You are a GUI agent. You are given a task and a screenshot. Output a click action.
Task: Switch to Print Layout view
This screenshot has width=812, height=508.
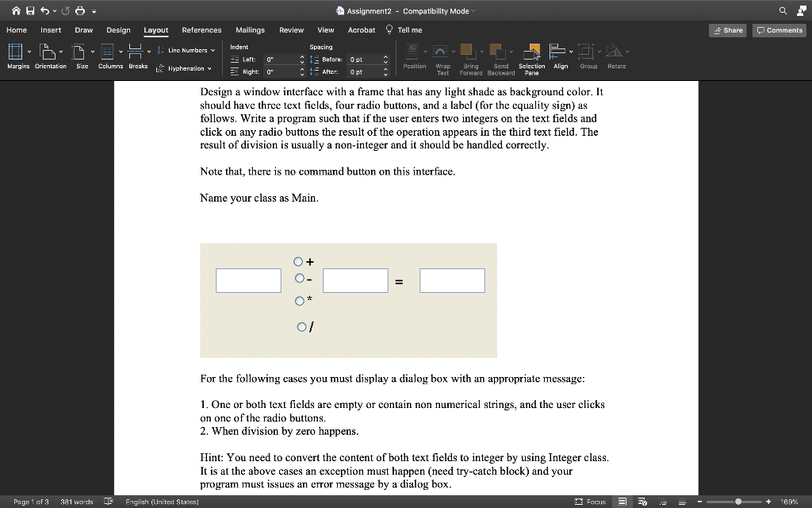622,502
